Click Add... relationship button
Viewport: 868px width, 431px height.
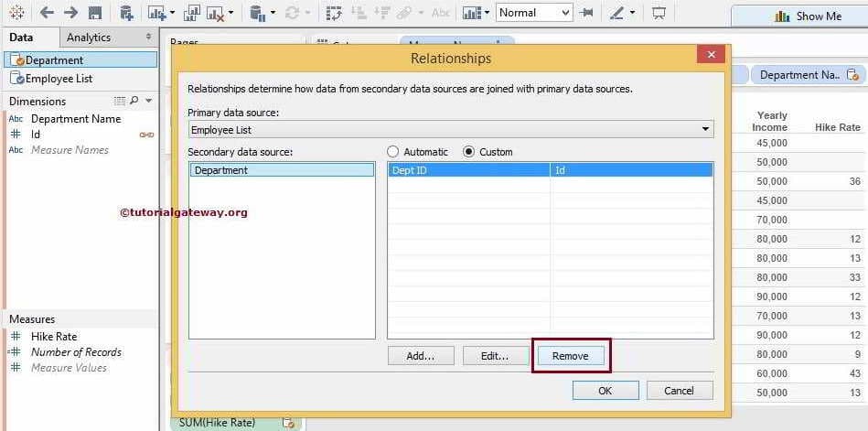(x=421, y=356)
